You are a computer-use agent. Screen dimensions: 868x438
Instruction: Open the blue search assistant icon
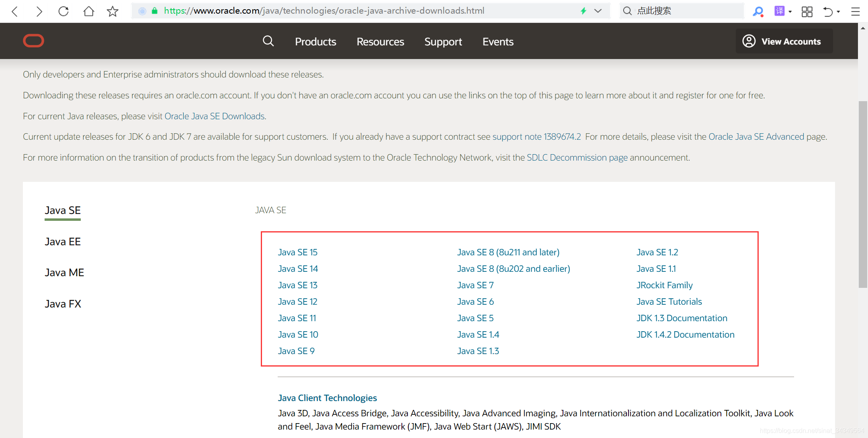click(758, 11)
